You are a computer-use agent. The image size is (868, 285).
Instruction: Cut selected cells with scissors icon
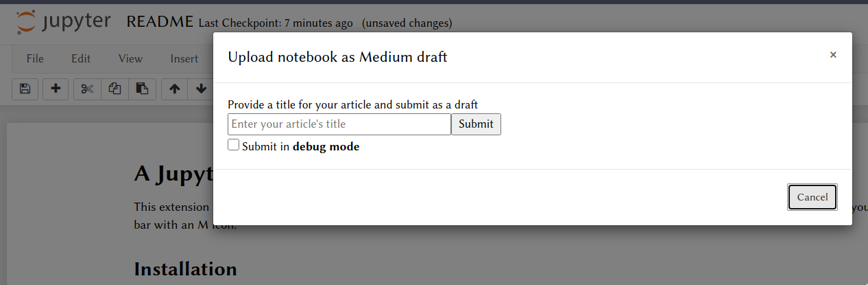click(87, 89)
